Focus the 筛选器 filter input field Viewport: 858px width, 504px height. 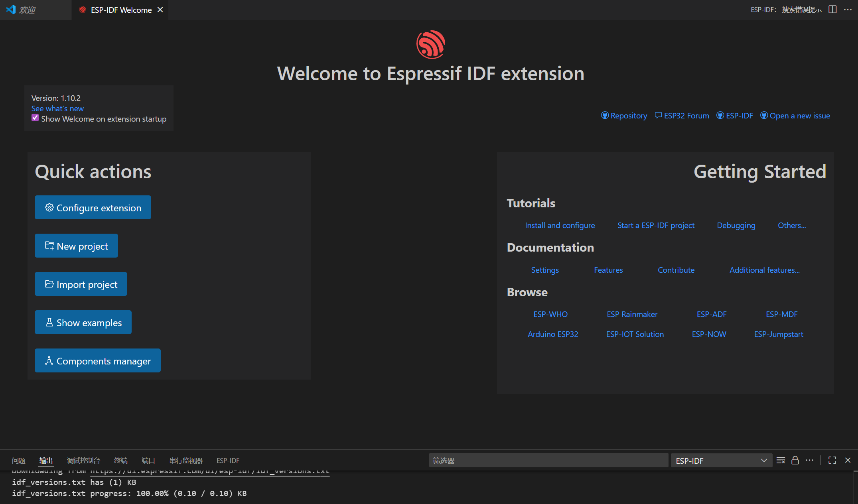click(x=548, y=461)
